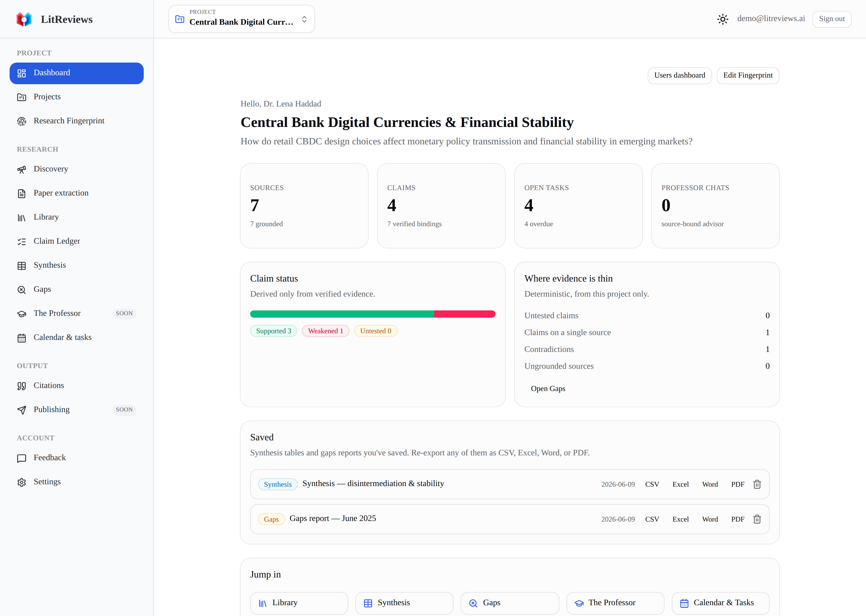Open the Claims card with verified bindings
866x616 pixels.
coord(441,206)
